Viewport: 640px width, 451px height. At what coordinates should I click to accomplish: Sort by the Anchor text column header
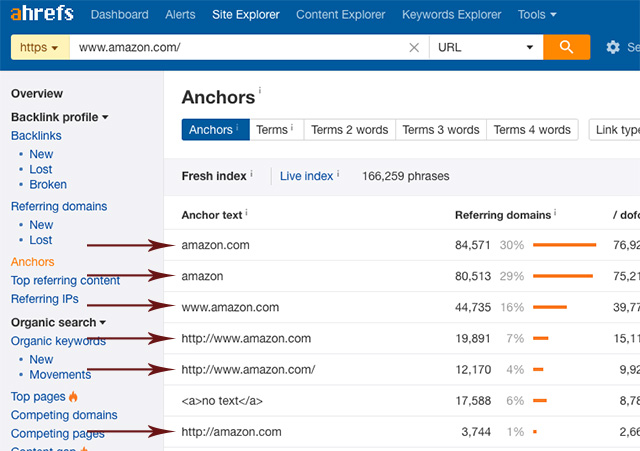click(212, 215)
